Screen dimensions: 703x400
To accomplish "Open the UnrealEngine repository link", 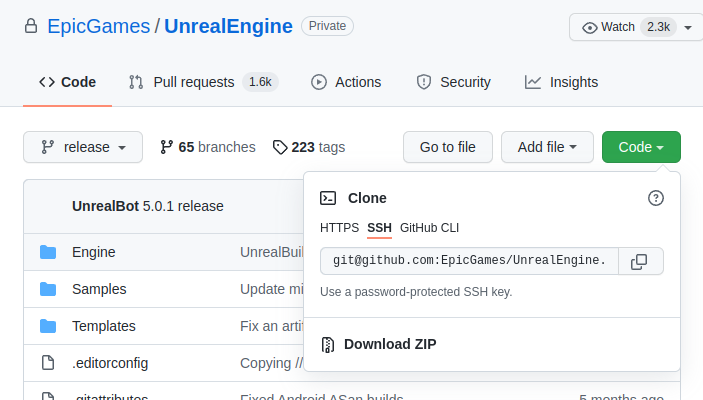I will click(228, 26).
